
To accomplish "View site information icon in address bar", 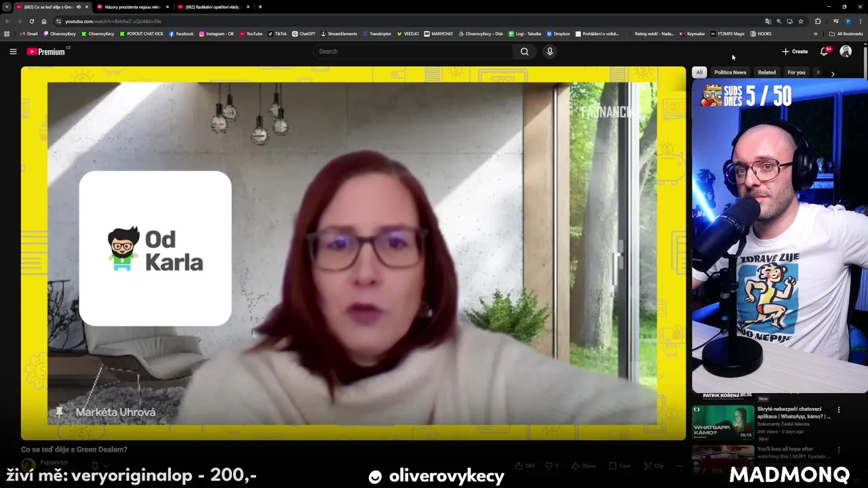I will click(58, 21).
